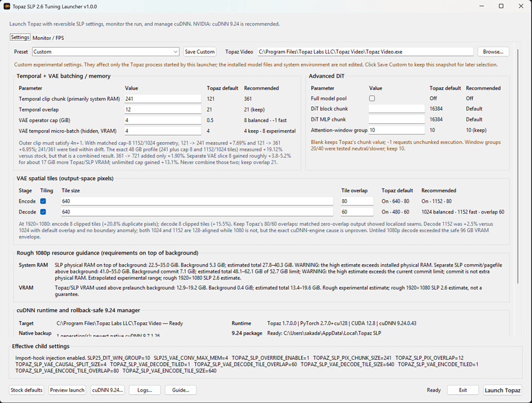Click the Preview launch button
The width and height of the screenshot is (532, 403).
click(67, 390)
